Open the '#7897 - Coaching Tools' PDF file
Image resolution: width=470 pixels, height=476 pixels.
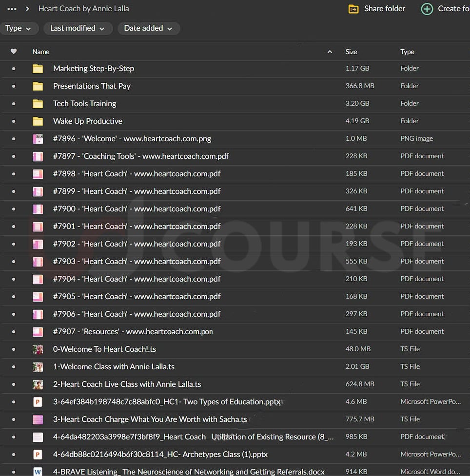point(140,156)
